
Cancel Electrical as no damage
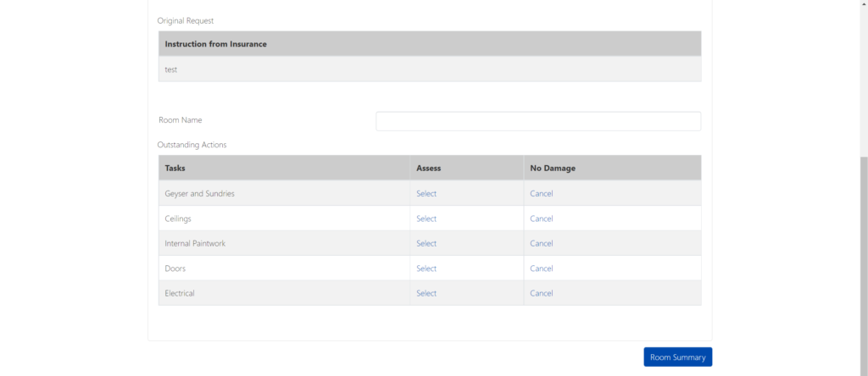point(542,293)
